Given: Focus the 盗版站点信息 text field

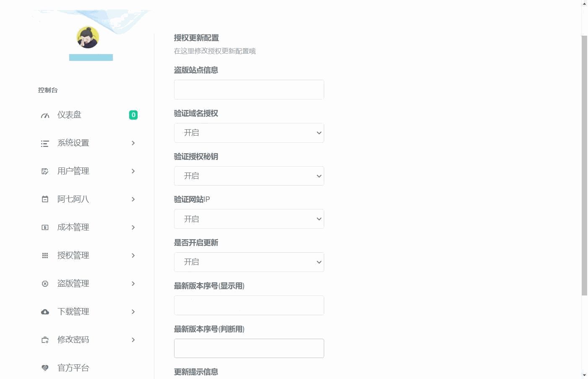Looking at the screenshot, I should pos(249,90).
